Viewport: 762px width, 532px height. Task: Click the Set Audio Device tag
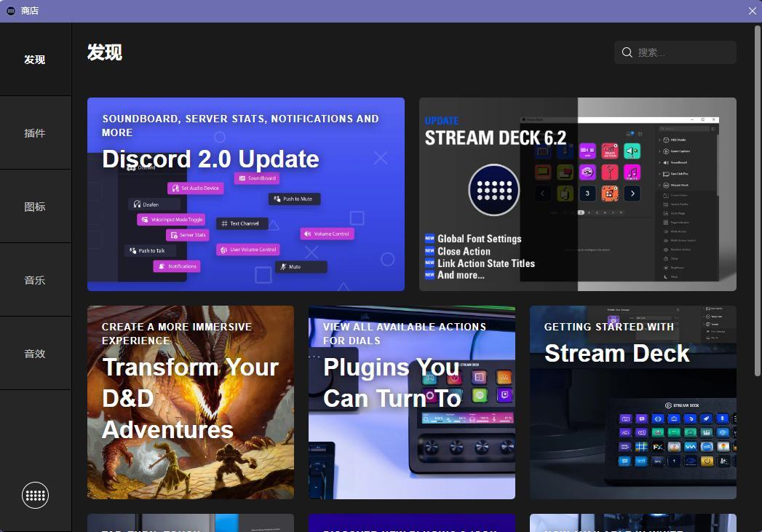[195, 188]
